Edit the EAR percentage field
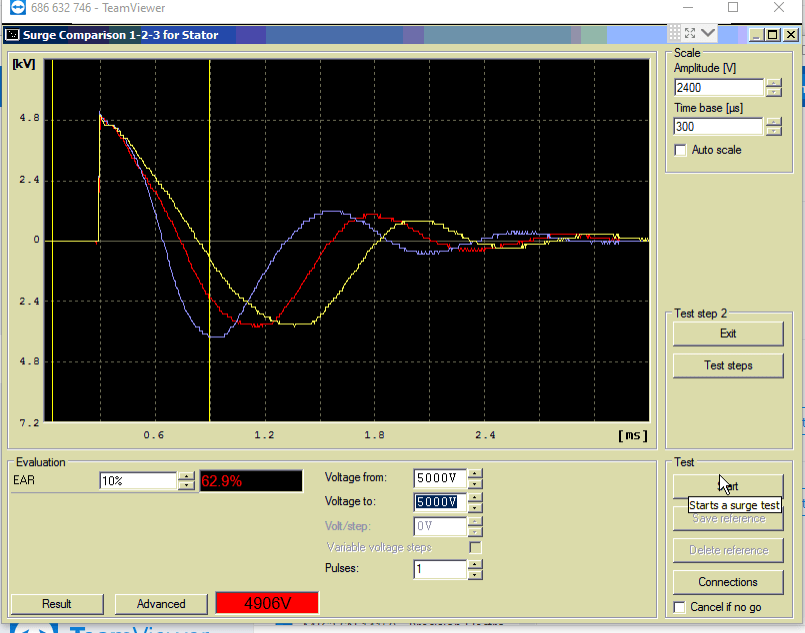 tap(140, 481)
